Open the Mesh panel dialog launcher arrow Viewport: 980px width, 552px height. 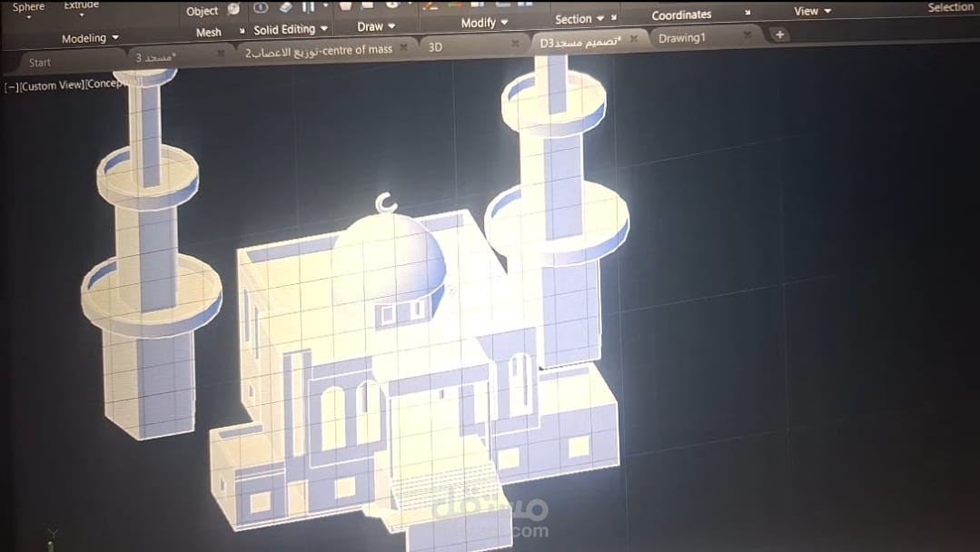(242, 31)
